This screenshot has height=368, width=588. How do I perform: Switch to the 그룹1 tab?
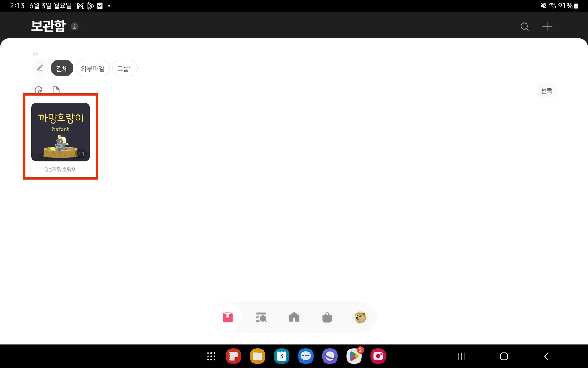125,68
